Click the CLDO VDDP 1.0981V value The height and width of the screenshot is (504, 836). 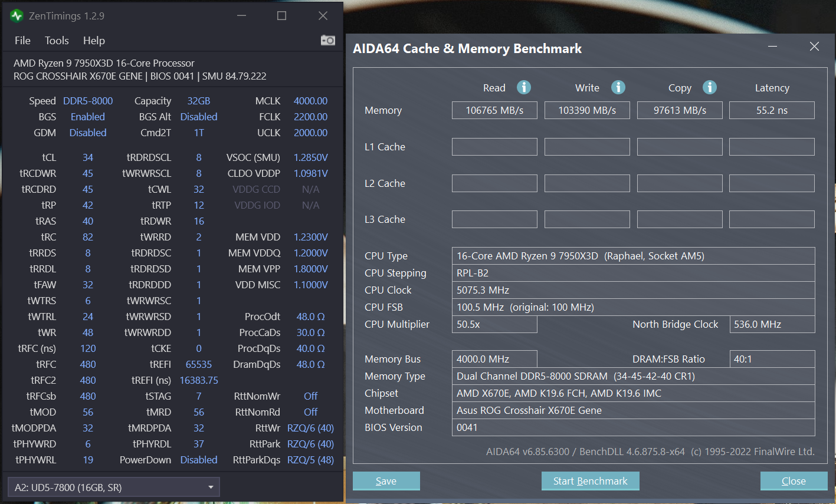(x=310, y=173)
